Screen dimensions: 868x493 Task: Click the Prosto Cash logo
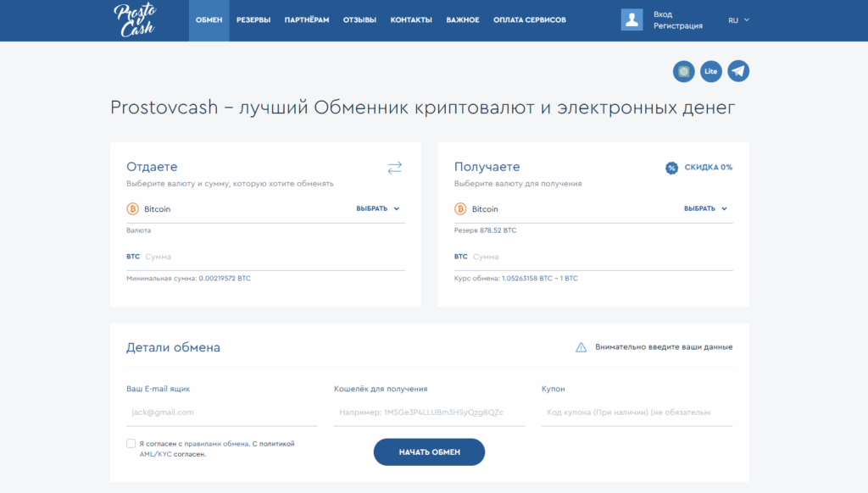click(x=134, y=19)
